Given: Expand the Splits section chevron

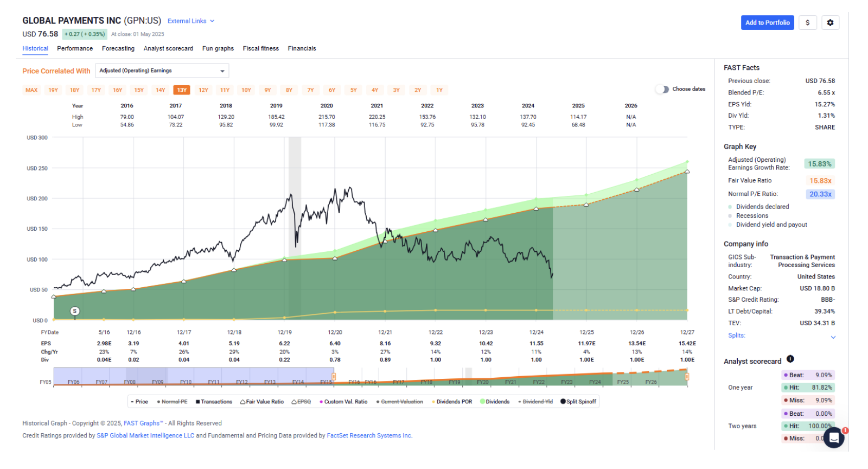Looking at the screenshot, I should tap(833, 337).
